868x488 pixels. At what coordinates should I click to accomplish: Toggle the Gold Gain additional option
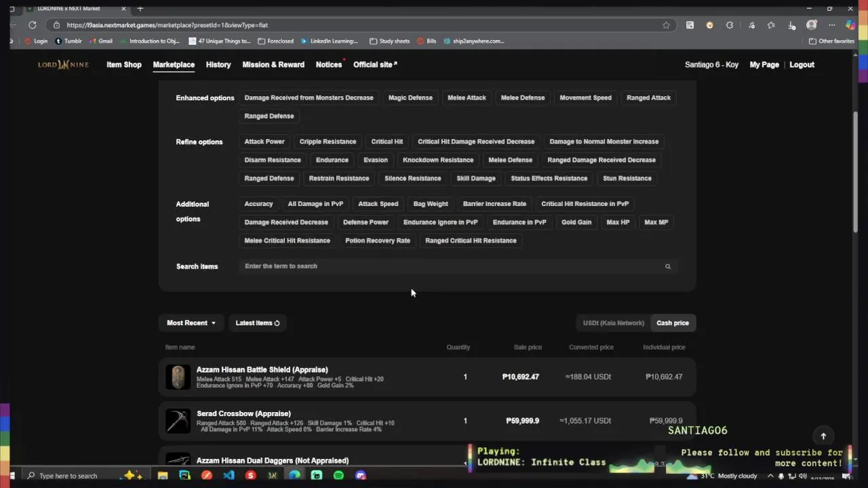tap(576, 222)
